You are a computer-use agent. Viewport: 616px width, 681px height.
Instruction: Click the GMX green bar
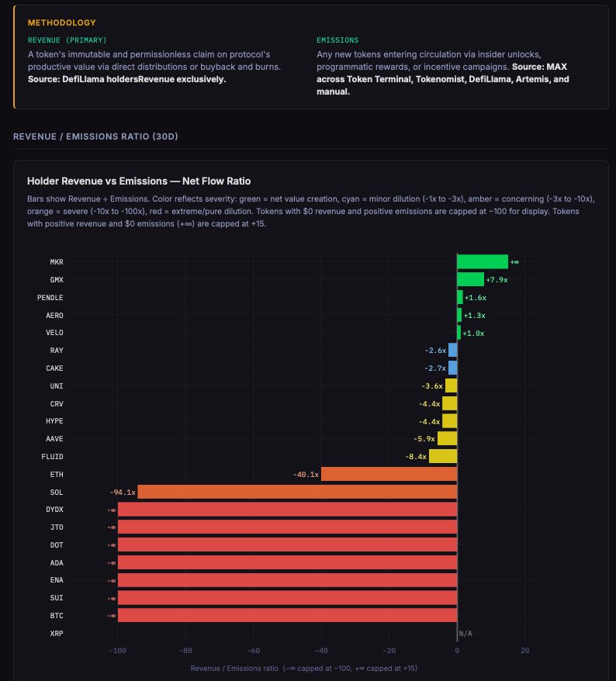(470, 279)
